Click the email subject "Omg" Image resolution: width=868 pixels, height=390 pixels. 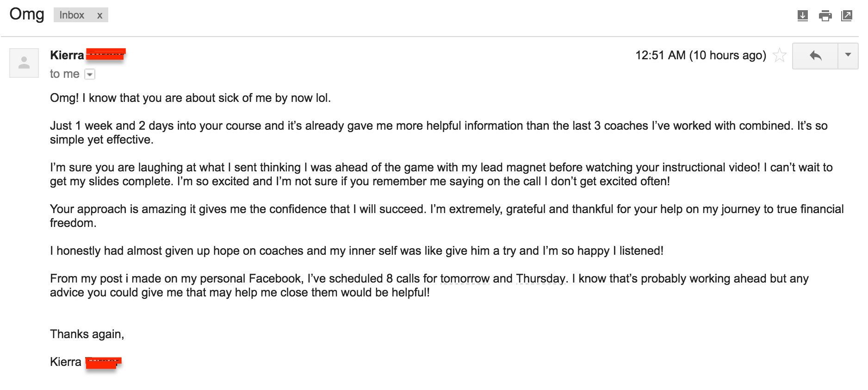(x=27, y=14)
